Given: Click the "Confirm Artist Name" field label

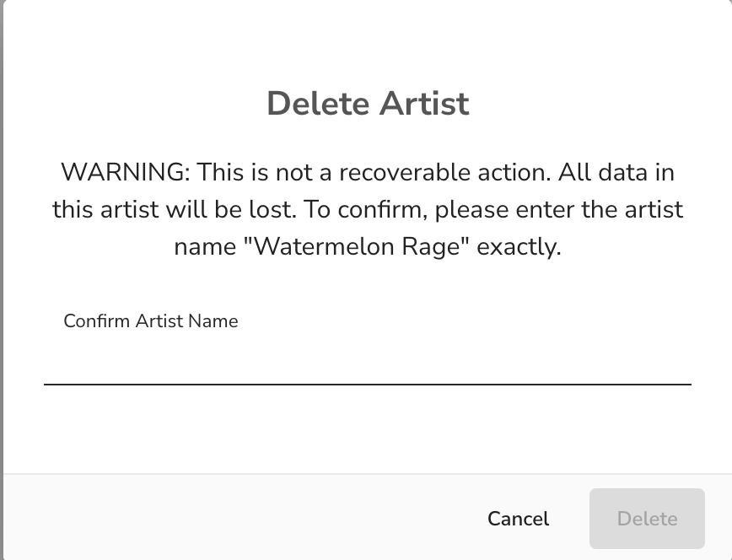Looking at the screenshot, I should coord(151,320).
